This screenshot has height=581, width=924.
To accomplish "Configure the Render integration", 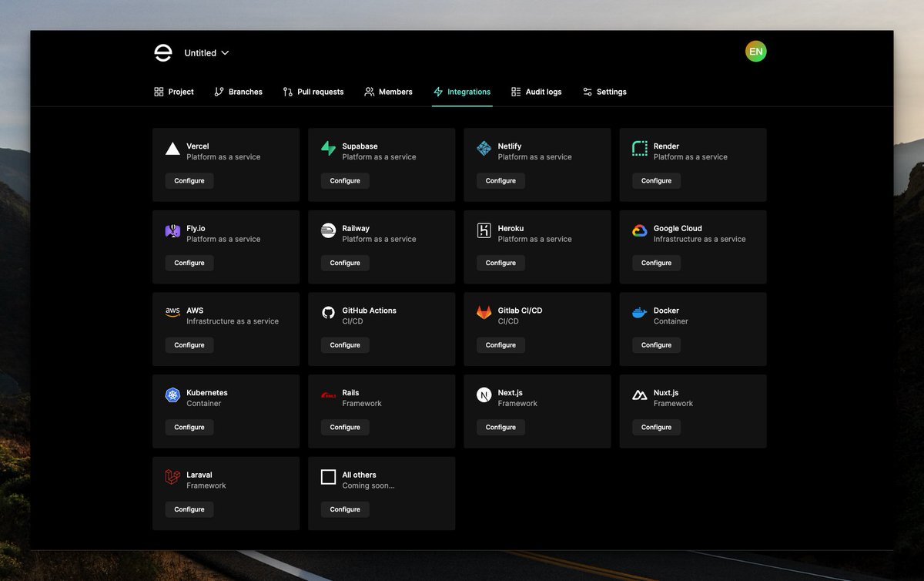I will pyautogui.click(x=656, y=181).
